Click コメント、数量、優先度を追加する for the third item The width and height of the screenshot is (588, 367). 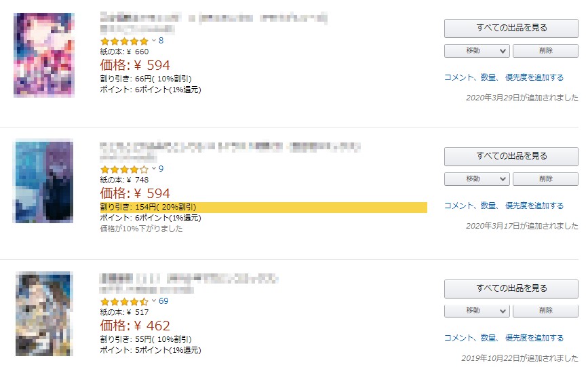504,338
